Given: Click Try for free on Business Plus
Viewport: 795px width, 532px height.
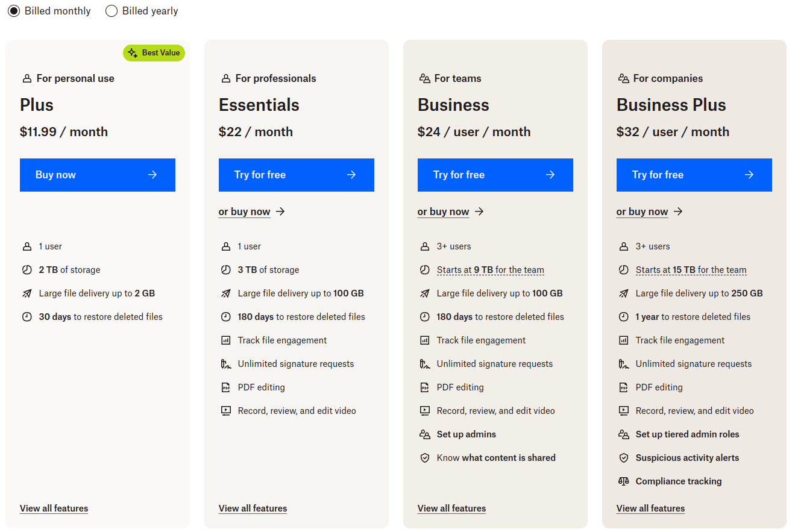Looking at the screenshot, I should [694, 175].
